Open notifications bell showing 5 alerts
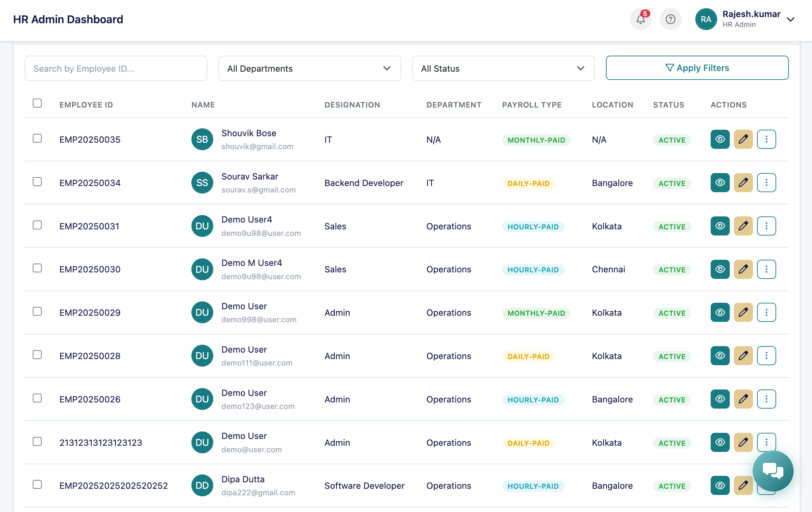Screen dimensions: 812x512 click(640, 19)
